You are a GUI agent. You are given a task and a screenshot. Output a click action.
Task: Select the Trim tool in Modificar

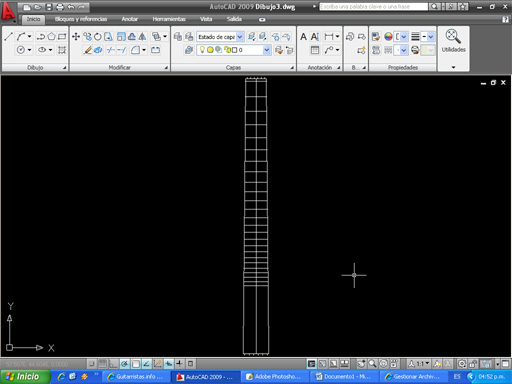(111, 50)
